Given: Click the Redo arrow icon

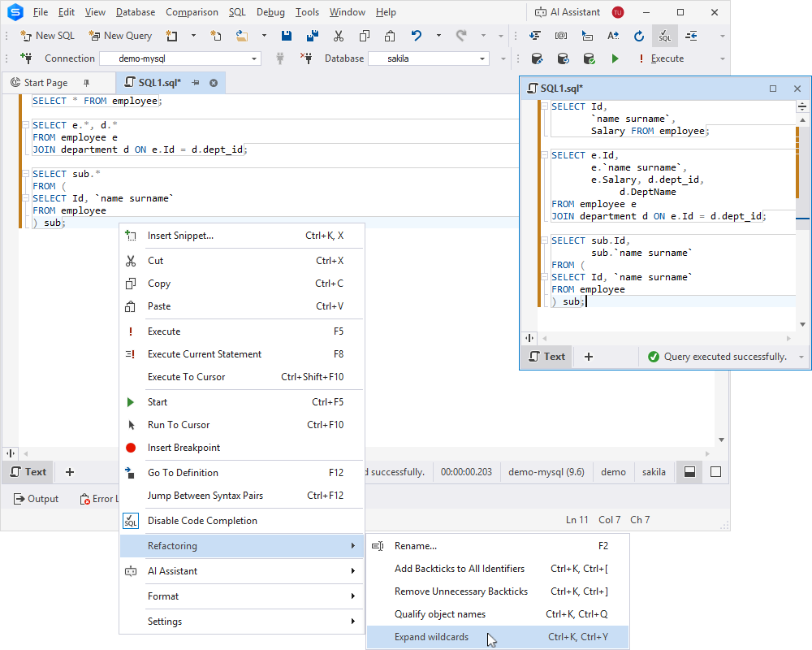Looking at the screenshot, I should tap(461, 36).
